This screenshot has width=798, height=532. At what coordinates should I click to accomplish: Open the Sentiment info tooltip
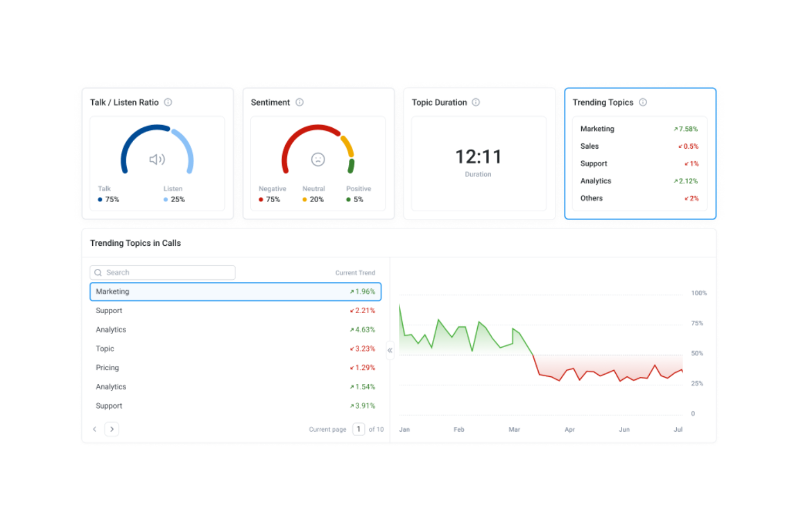coord(300,102)
